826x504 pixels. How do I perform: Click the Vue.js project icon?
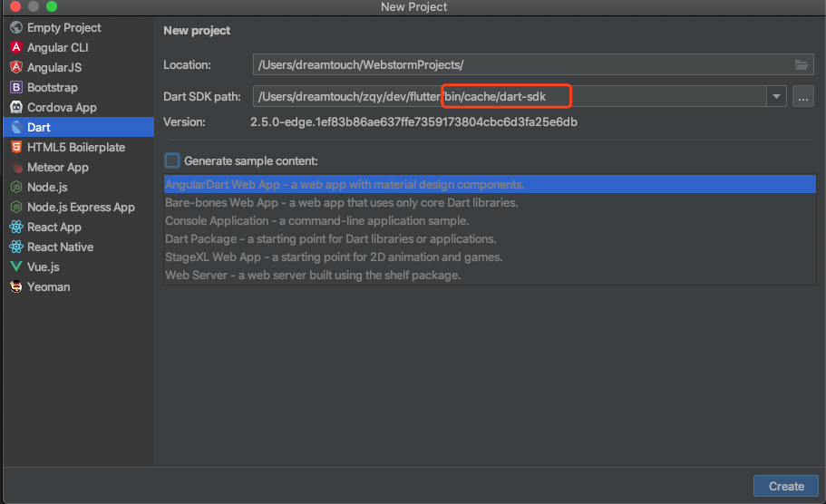click(x=15, y=267)
